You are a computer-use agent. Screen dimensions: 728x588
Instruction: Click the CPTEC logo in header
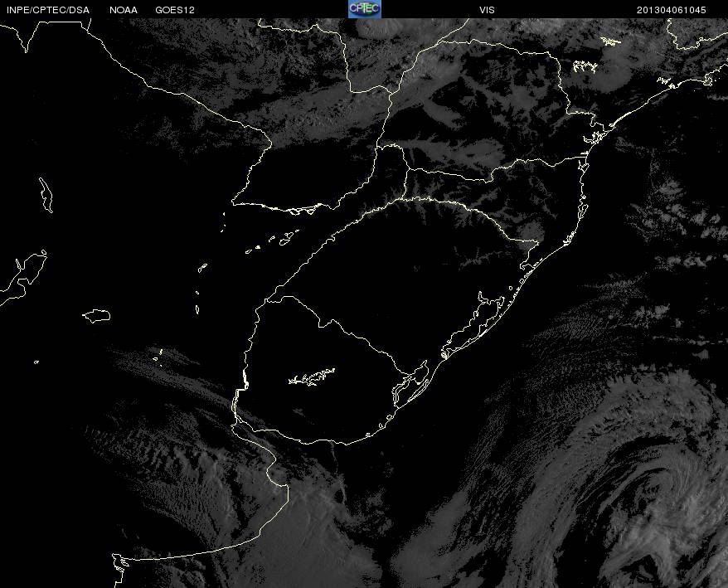pyautogui.click(x=365, y=9)
